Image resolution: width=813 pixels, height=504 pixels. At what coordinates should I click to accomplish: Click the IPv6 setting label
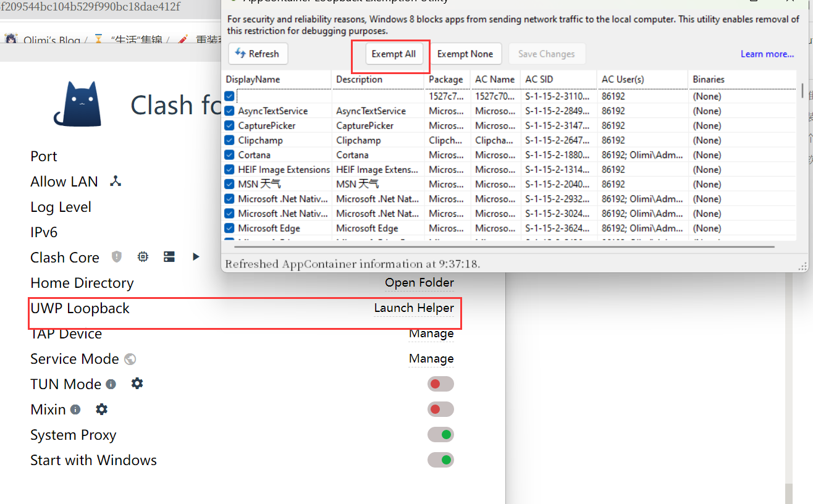(x=44, y=232)
